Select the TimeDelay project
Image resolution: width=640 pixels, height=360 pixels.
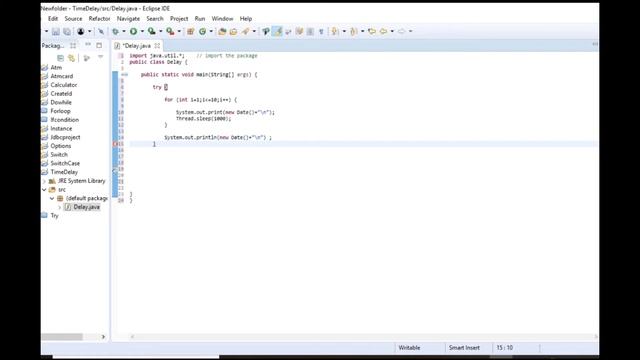pos(64,172)
